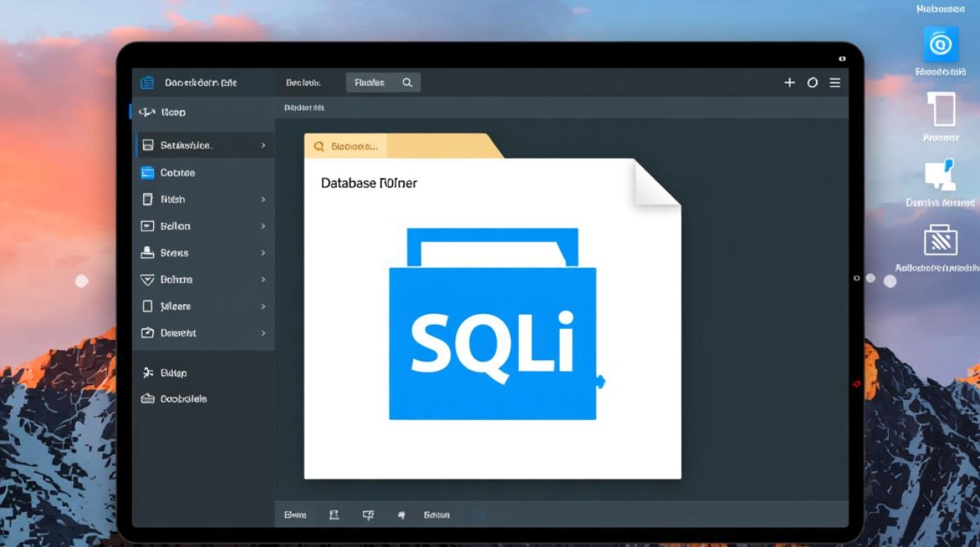Click the first text label in bottom bar
This screenshot has height=547, width=980.
295,515
